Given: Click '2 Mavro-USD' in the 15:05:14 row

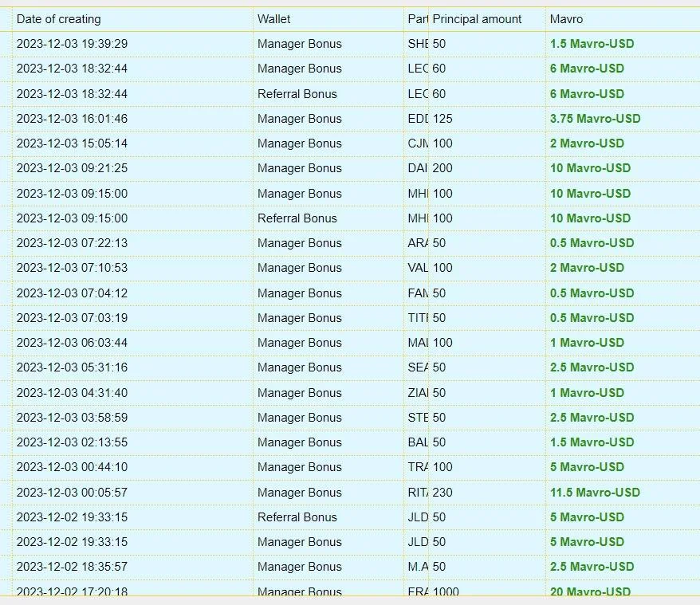Looking at the screenshot, I should [x=587, y=143].
